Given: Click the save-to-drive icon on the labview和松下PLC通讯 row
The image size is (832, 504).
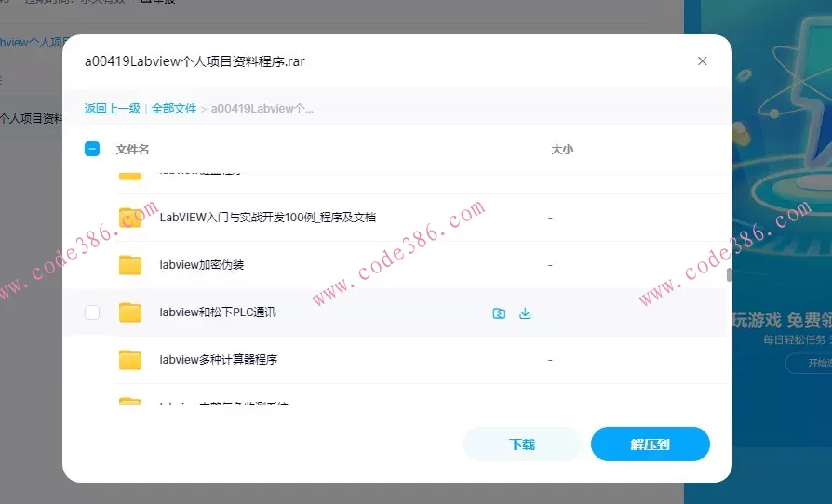Looking at the screenshot, I should 499,313.
